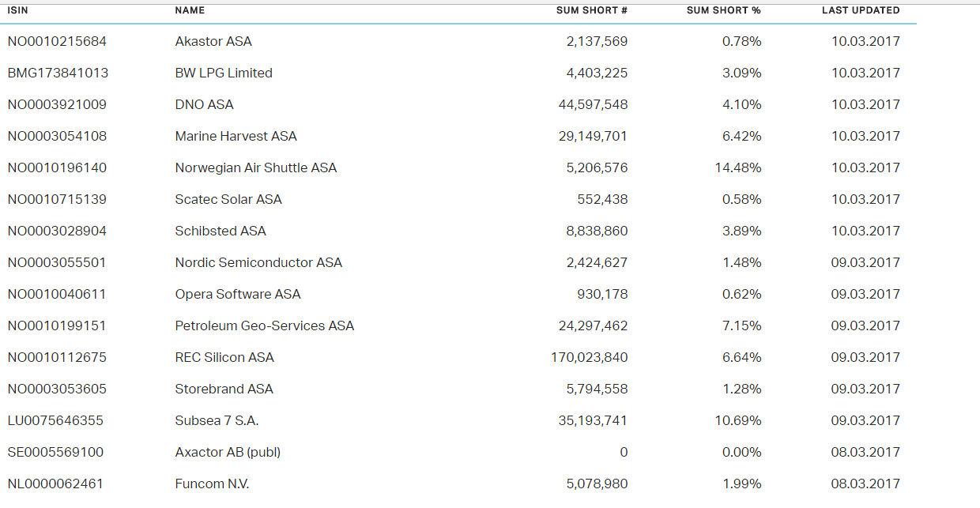Click the short sum value 5,078,980

597,484
